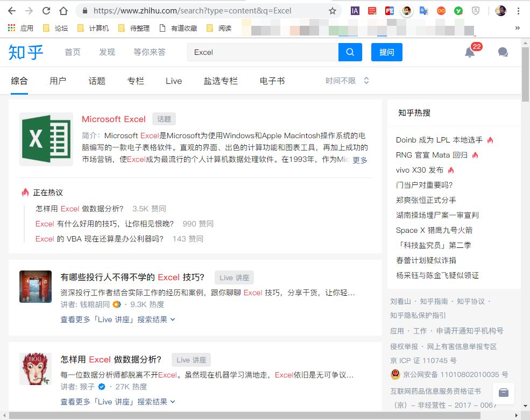Click the blue 提问 button

(387, 52)
